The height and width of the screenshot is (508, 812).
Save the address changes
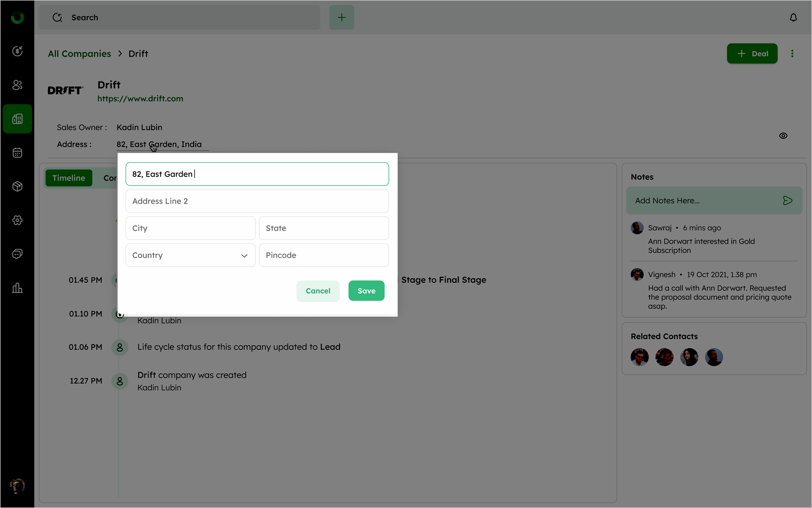click(366, 291)
